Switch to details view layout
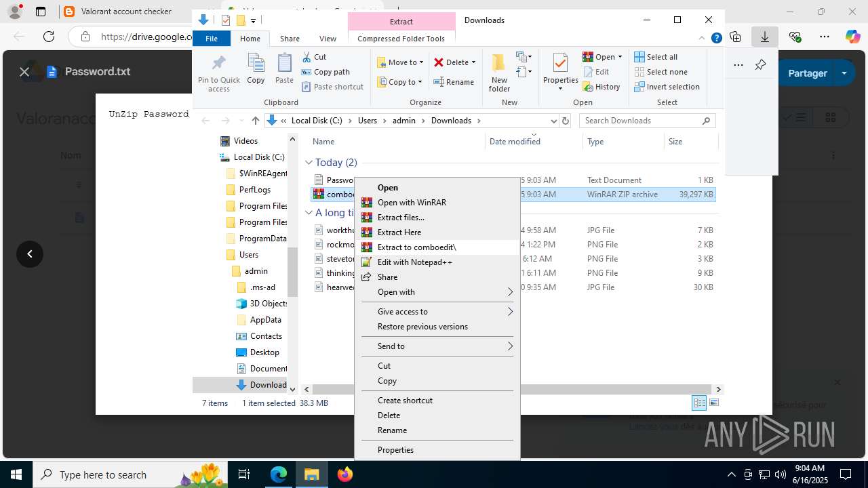868x488 pixels. point(699,403)
